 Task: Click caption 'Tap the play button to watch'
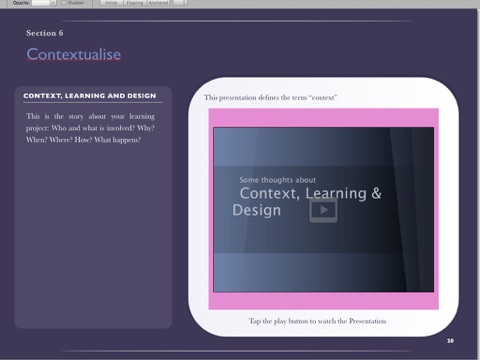(317, 321)
